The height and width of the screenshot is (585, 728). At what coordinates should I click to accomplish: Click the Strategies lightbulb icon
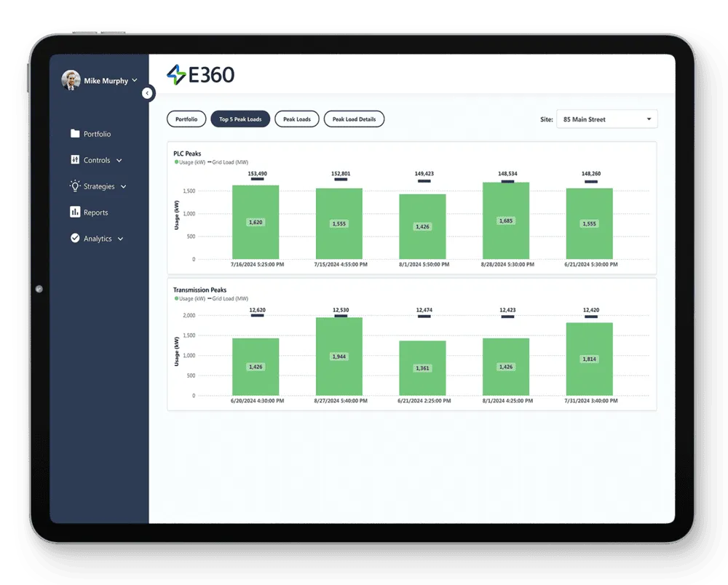75,186
